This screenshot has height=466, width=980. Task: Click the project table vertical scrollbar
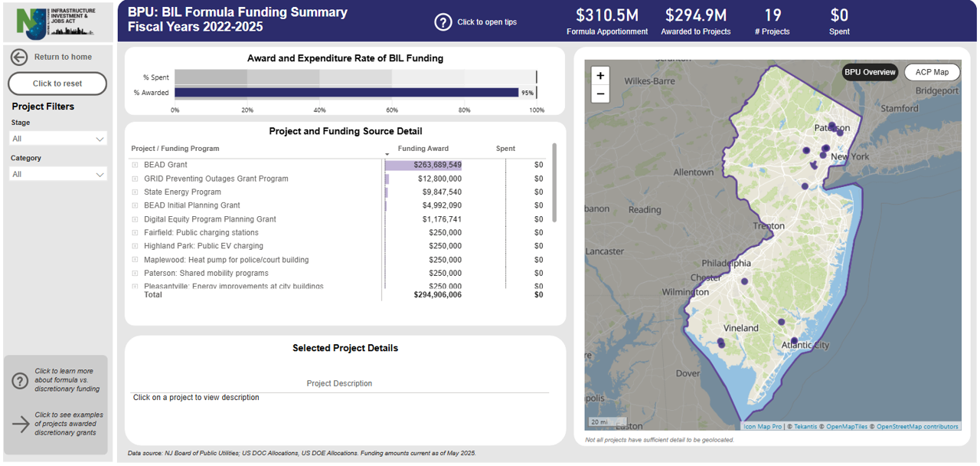(x=554, y=182)
